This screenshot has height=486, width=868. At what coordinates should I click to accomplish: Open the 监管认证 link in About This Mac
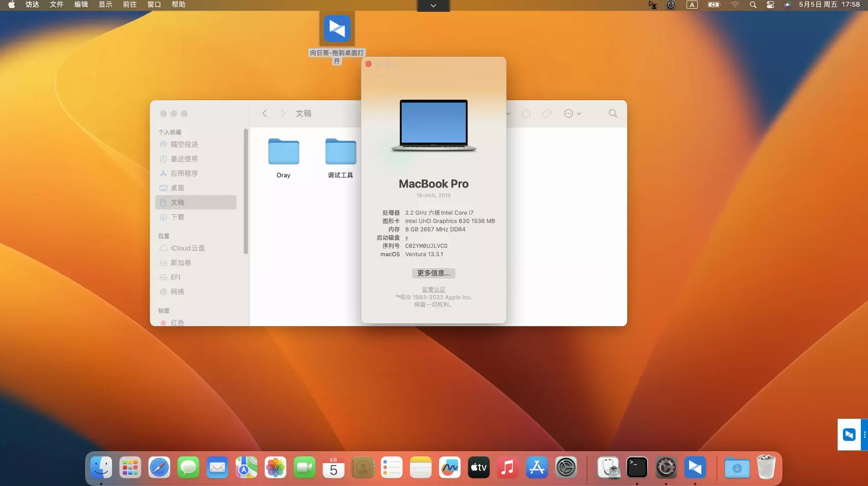tap(433, 289)
